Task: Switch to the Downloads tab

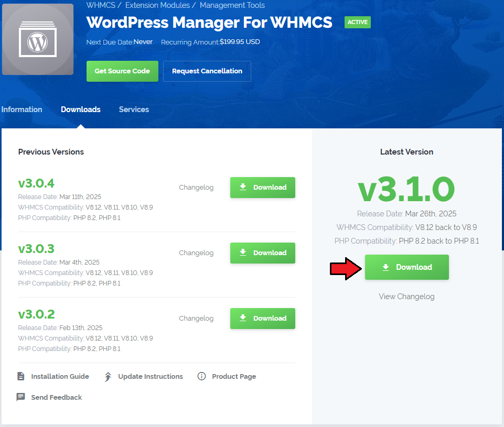Action: click(x=81, y=110)
